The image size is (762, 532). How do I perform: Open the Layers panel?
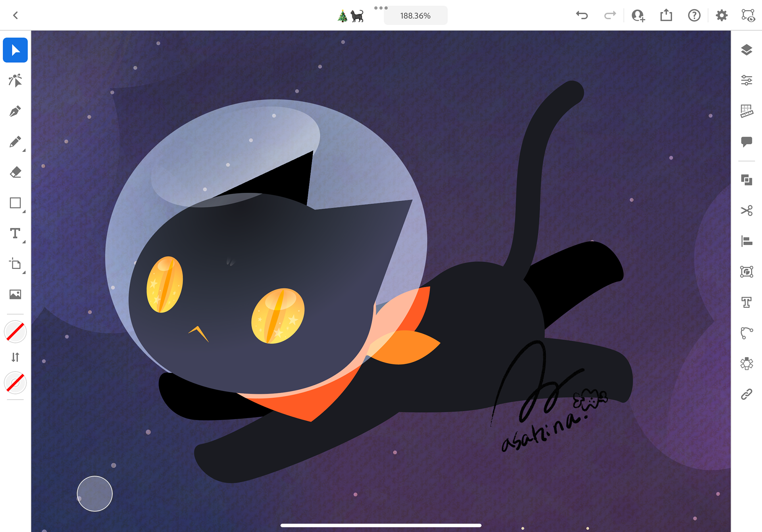point(747,50)
